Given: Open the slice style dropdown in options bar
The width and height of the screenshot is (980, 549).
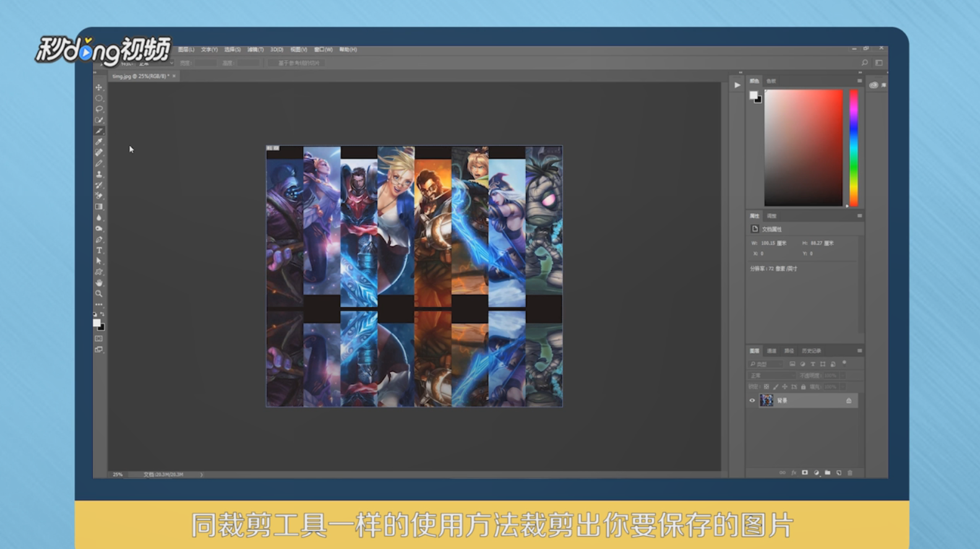Looking at the screenshot, I should (155, 63).
